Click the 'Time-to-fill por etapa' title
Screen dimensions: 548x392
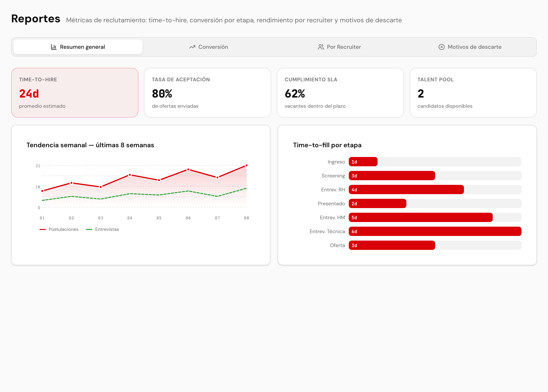click(x=327, y=145)
